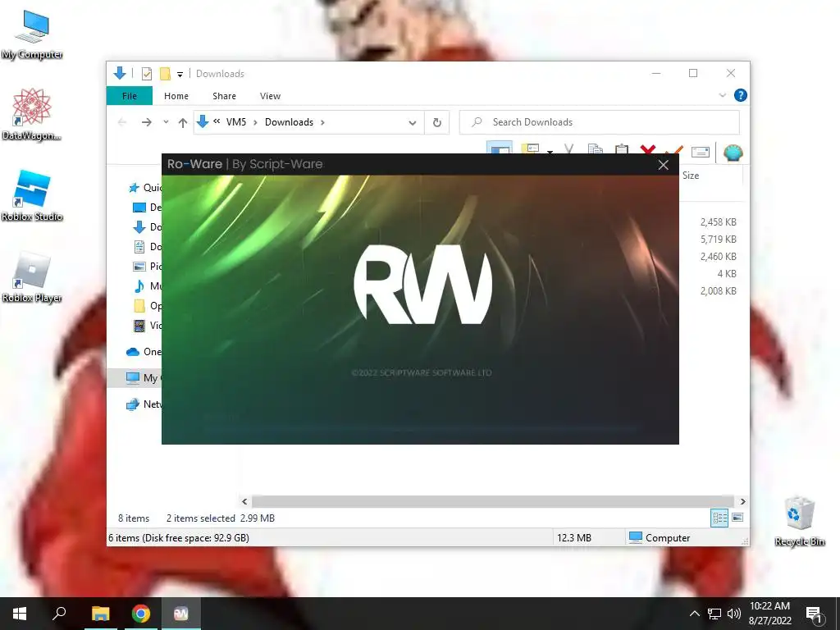This screenshot has height=630, width=840.
Task: Select Network in navigation pane
Action: click(143, 404)
